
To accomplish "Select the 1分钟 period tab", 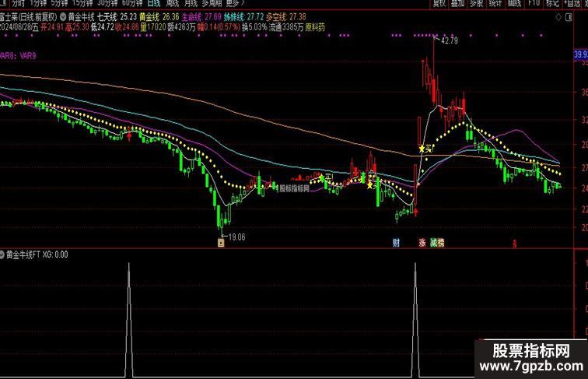I will click(38, 3).
